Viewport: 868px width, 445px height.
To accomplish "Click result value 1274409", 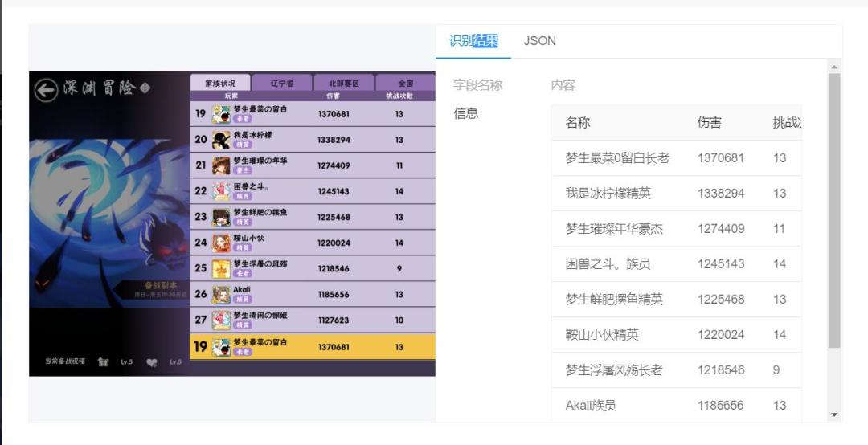I will (721, 229).
